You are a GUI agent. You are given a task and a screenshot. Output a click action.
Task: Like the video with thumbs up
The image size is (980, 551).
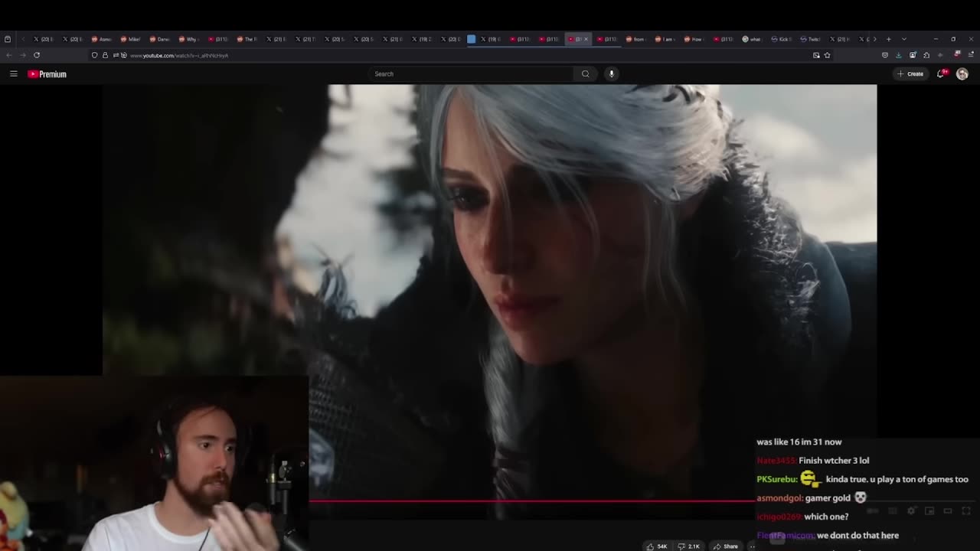pos(658,546)
